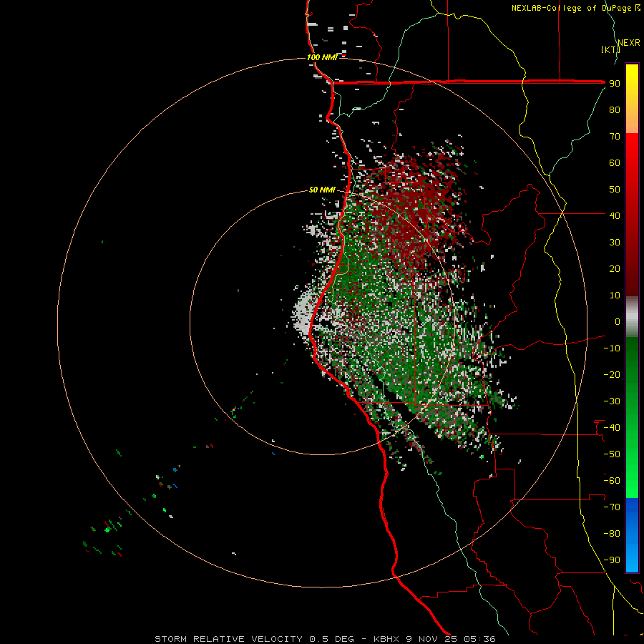Click the 05:36 timestamp in the caption

[x=479, y=639]
